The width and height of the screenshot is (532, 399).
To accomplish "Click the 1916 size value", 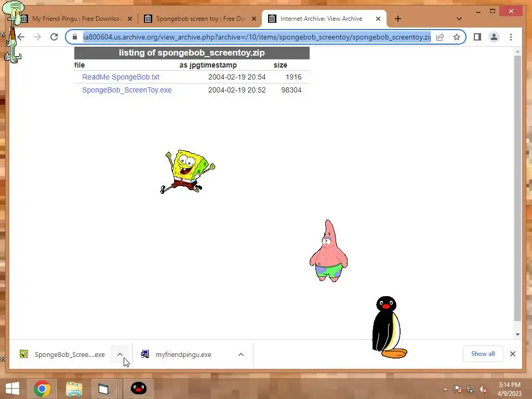I will [x=294, y=77].
